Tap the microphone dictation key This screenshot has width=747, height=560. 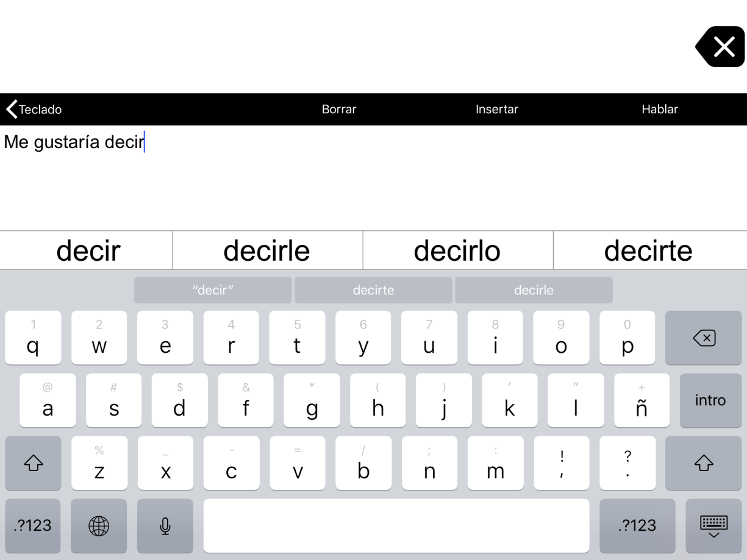pos(165,526)
